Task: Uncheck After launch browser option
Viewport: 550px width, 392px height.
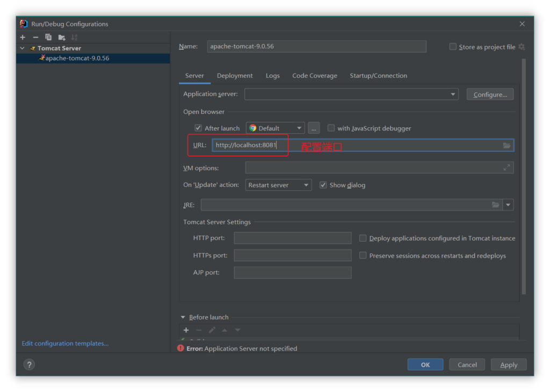Action: click(x=198, y=128)
